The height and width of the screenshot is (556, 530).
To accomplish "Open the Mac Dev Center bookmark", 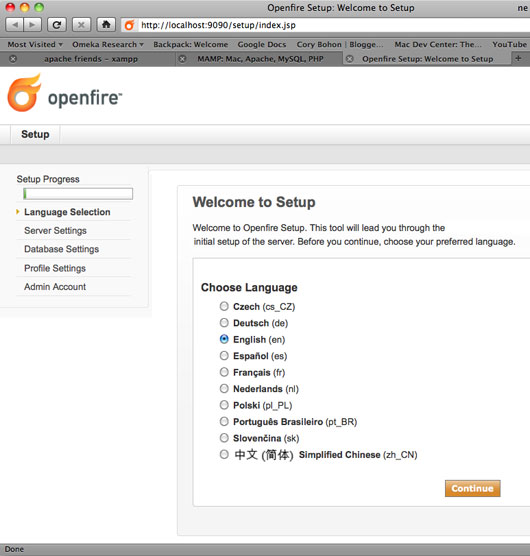I will [438, 44].
